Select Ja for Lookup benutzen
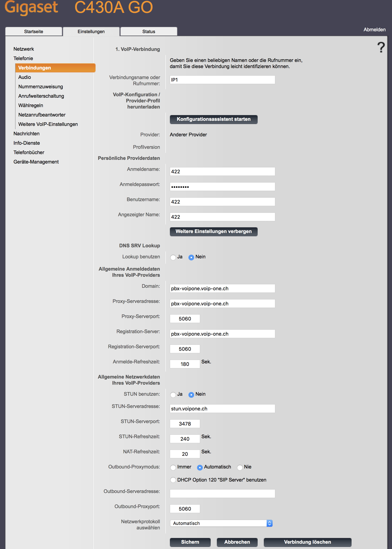Viewport: 392px width, 549px height. tap(173, 257)
